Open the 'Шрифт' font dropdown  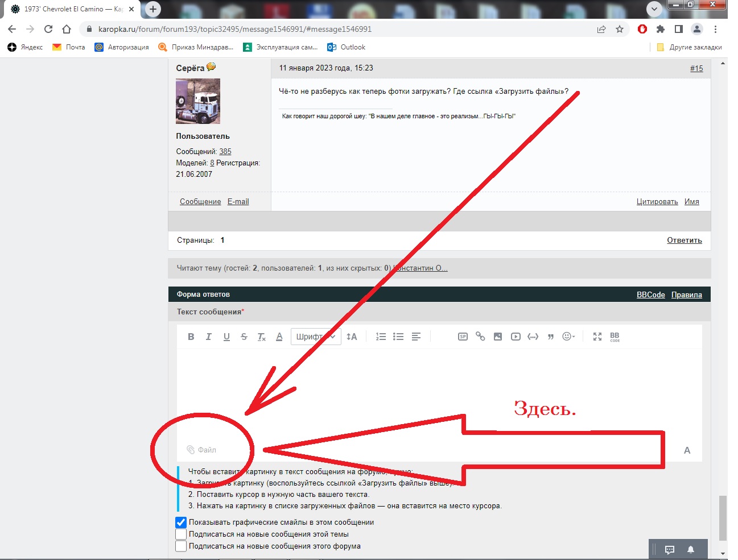316,337
